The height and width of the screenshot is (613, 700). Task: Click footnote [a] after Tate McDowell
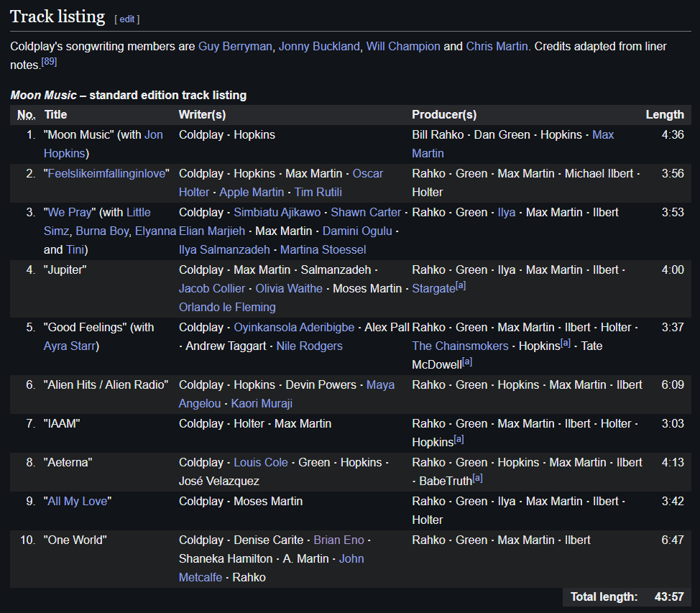pos(467,362)
